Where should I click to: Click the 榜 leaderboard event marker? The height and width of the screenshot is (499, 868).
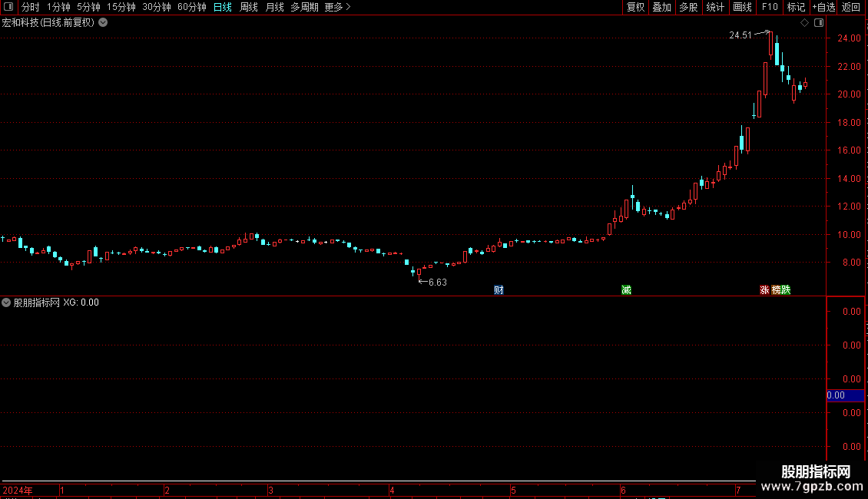(776, 290)
